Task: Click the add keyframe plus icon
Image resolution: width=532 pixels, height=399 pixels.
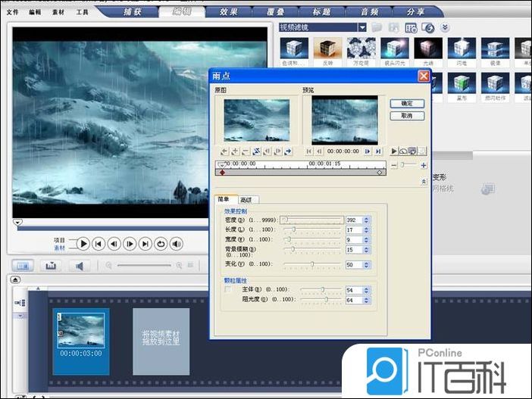Action: coord(235,151)
